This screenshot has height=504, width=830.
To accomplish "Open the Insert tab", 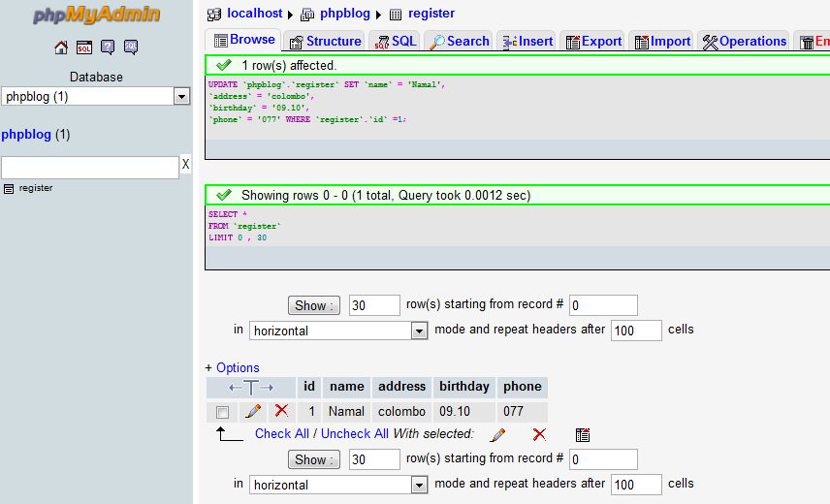I will point(527,42).
